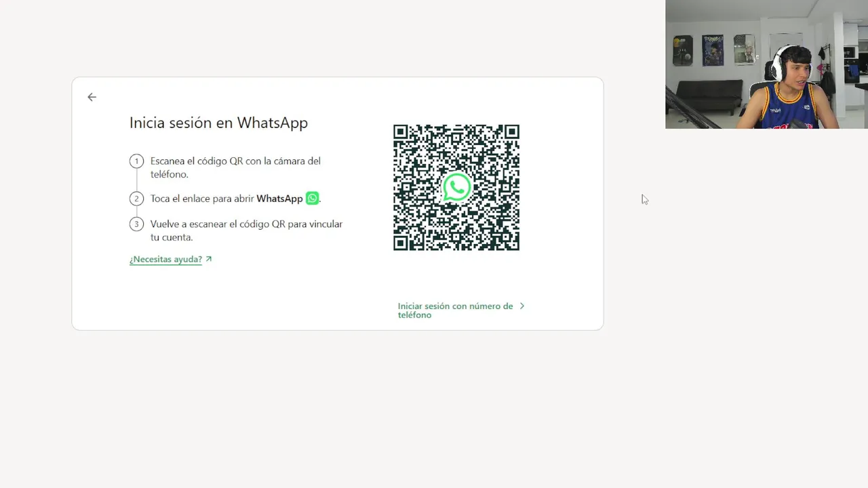The height and width of the screenshot is (488, 868).
Task: Click the green WhatsApp icon in step two
Action: pyautogui.click(x=312, y=199)
